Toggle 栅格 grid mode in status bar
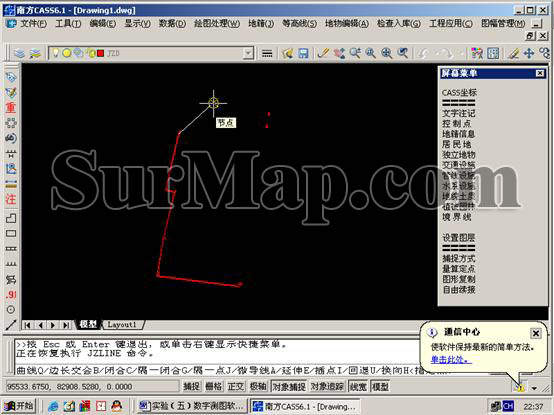 (213, 387)
